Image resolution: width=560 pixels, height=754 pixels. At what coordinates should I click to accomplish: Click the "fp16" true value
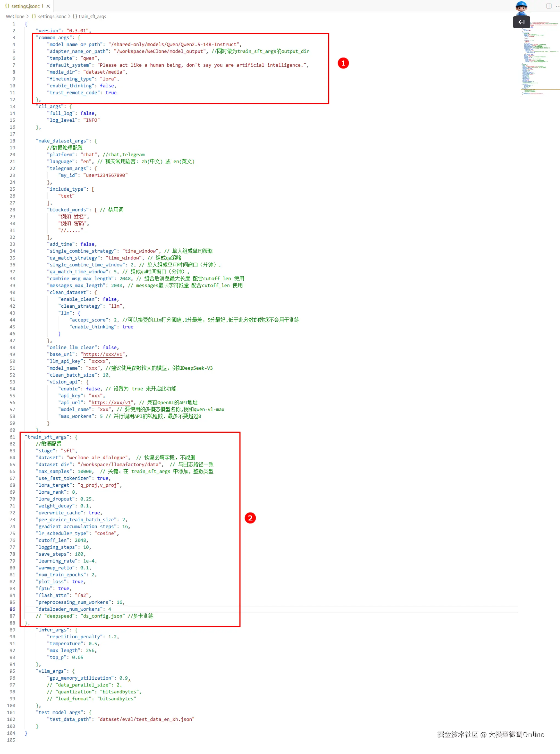(63, 588)
